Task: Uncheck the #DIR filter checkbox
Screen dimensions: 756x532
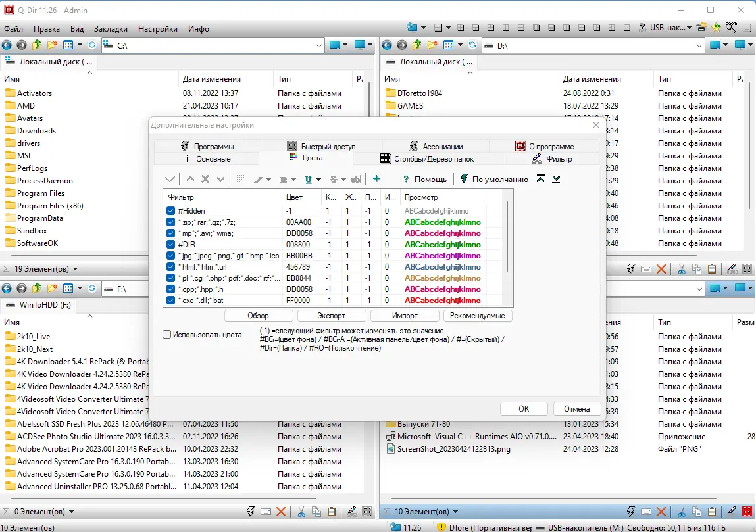Action: [170, 245]
